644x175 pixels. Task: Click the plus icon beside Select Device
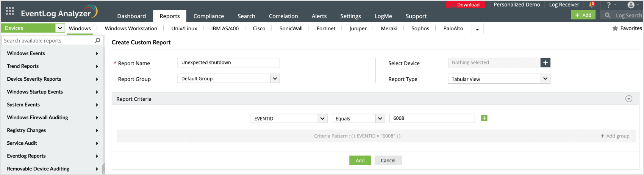[545, 62]
